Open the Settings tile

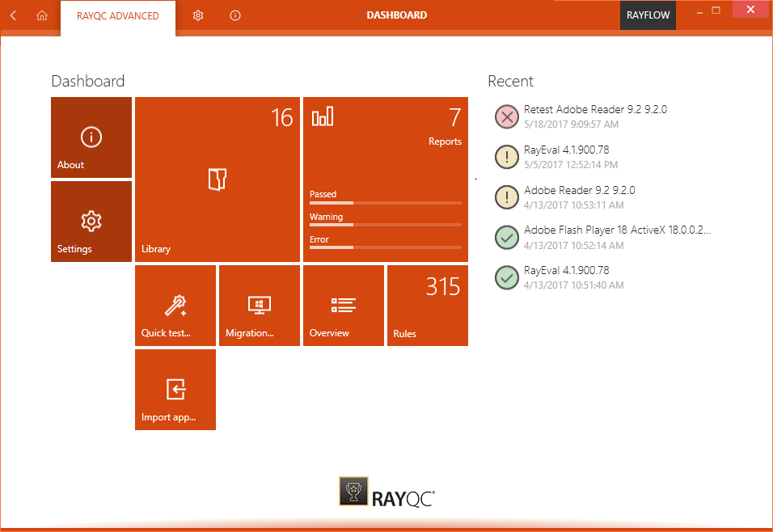(x=91, y=221)
